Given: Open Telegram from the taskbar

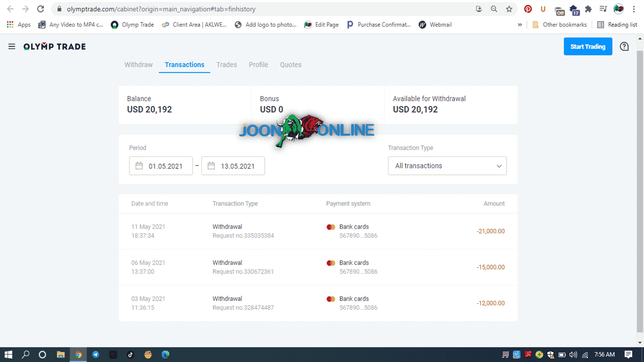Looking at the screenshot, I should (x=96, y=354).
